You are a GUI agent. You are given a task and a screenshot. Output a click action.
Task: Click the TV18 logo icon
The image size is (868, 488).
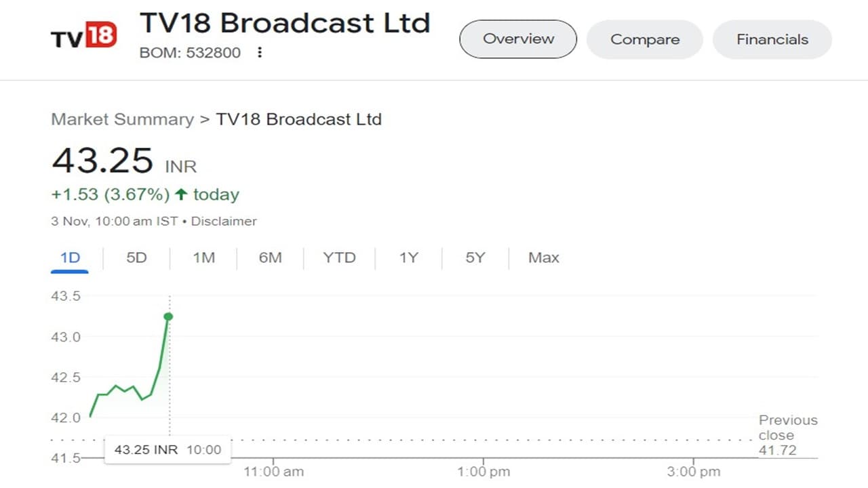click(x=84, y=36)
